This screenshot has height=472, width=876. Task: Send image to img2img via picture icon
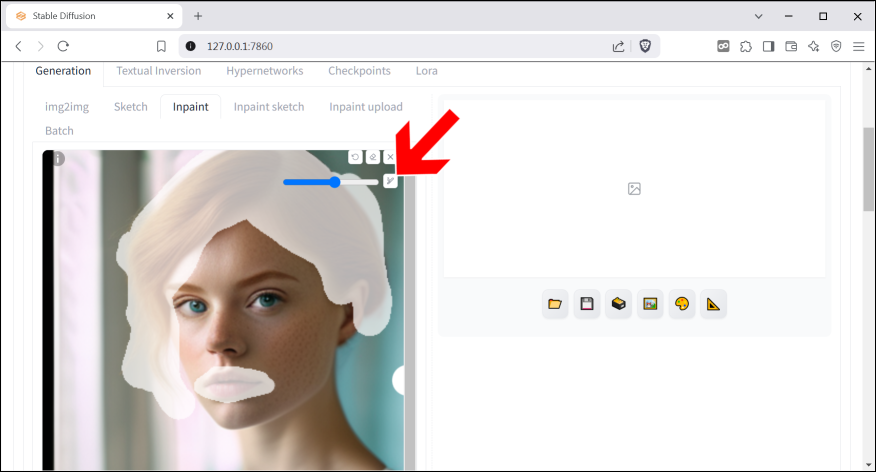tap(651, 304)
